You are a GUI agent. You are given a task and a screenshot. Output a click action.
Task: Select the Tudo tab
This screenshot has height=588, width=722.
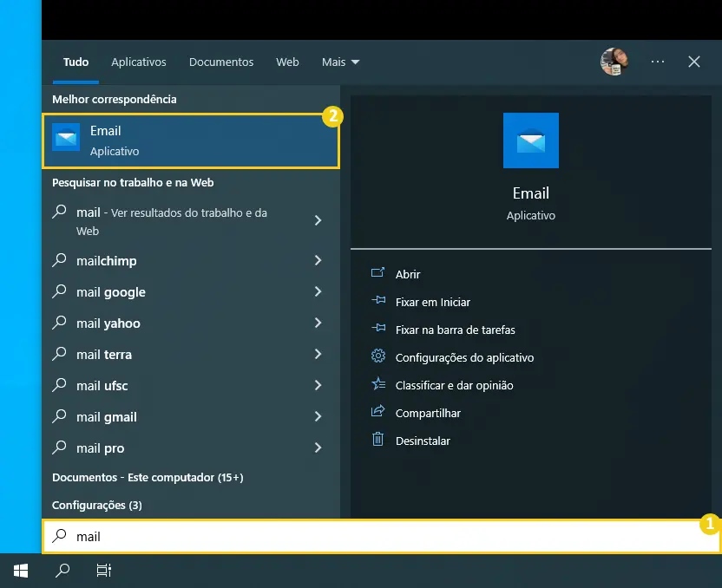click(76, 62)
